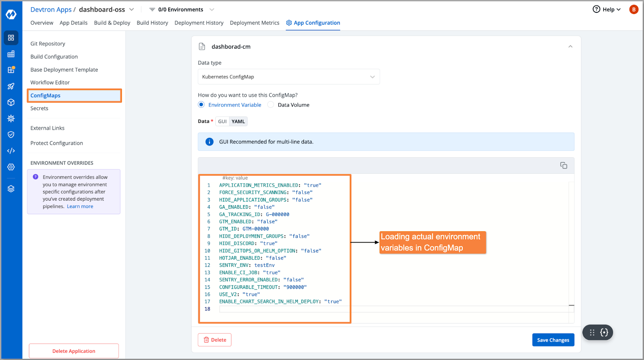Click the YAML editor vertical scrollbar
644x360 pixels.
point(571,253)
